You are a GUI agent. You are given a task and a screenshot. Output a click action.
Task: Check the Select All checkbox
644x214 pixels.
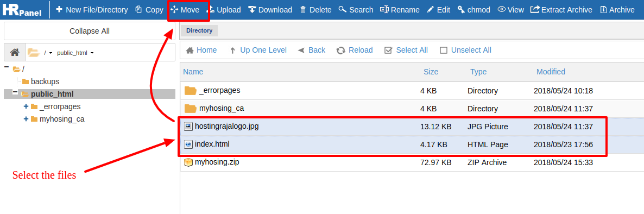click(x=388, y=51)
